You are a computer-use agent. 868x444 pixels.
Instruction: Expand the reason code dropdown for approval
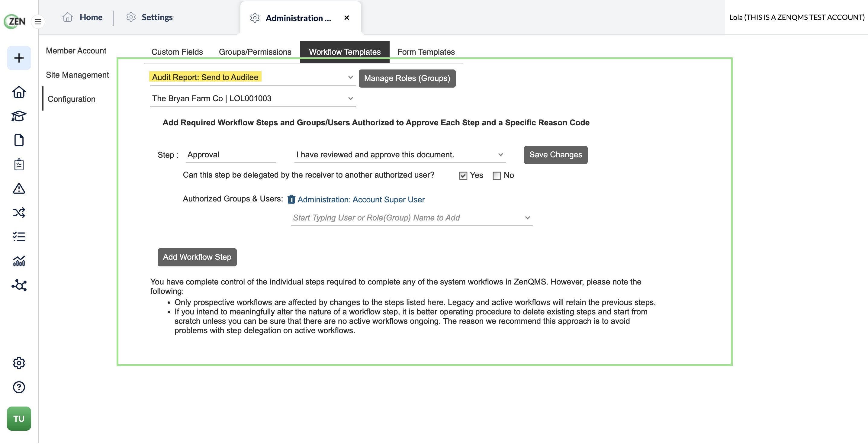tap(400, 155)
